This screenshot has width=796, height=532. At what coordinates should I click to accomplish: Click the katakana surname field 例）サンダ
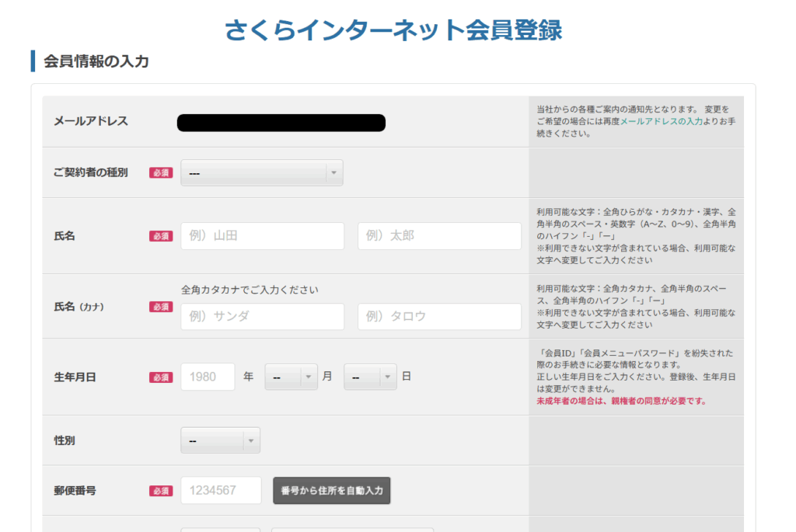[262, 317]
